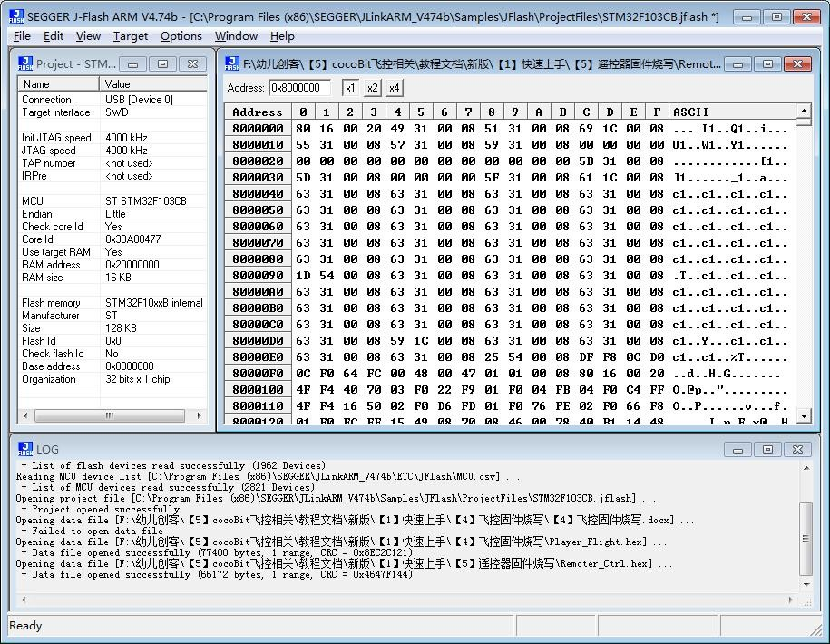Click the Value column header in Project panel
This screenshot has width=830, height=644.
point(153,84)
